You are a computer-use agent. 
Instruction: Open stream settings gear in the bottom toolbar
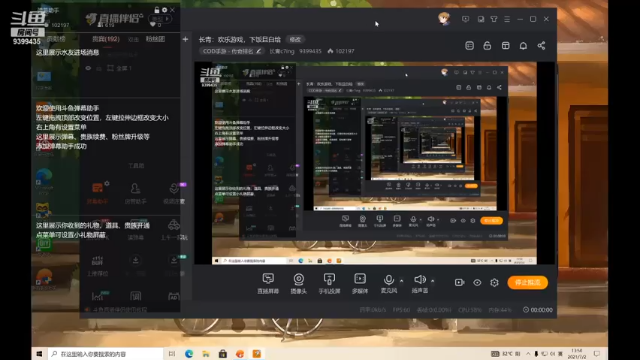494,282
